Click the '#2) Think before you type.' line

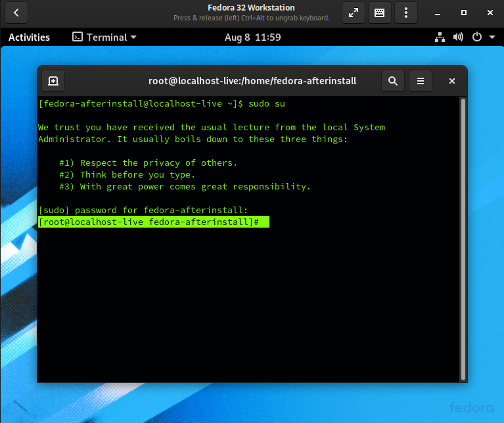[127, 175]
